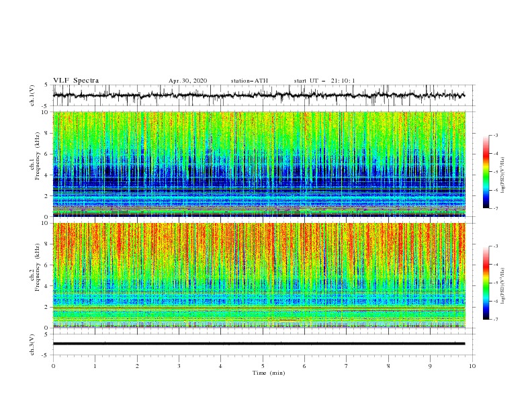The image size is (532, 411).
Task: Select the ch.1 "Frequency (kHz)" axis label
Action: [38, 156]
